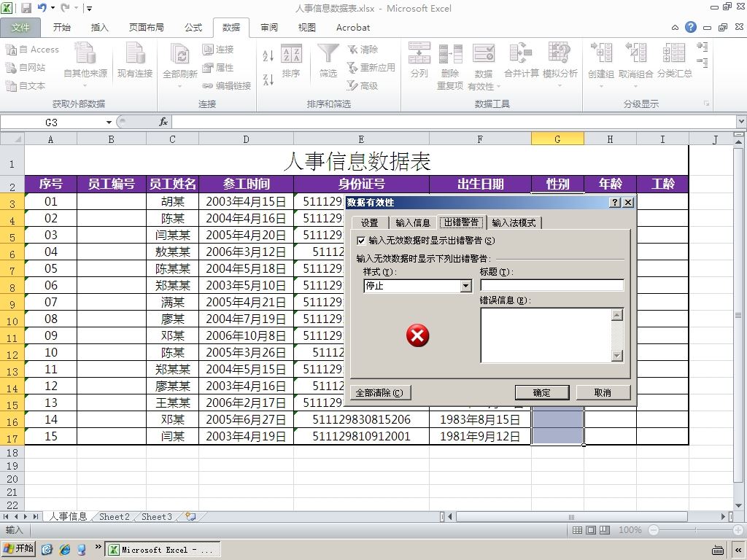Click the Reapply (重新应用) icon
Screen dimensions: 747x560
[352, 68]
